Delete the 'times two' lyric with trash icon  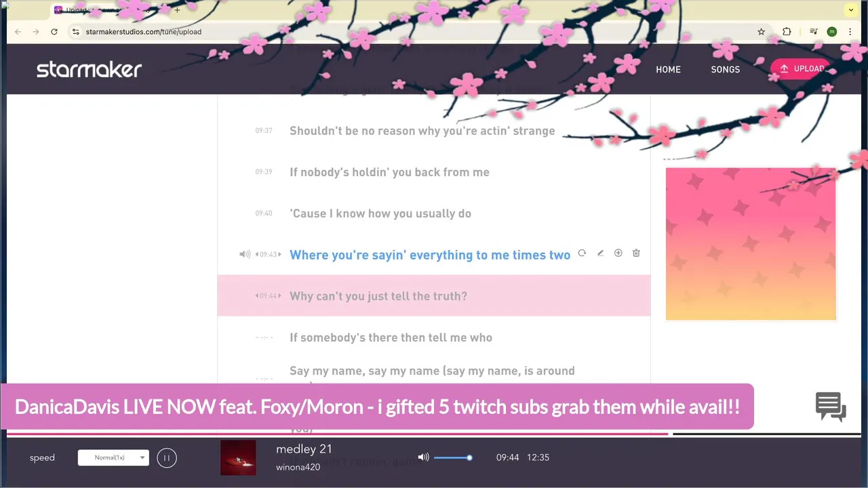[x=636, y=253]
